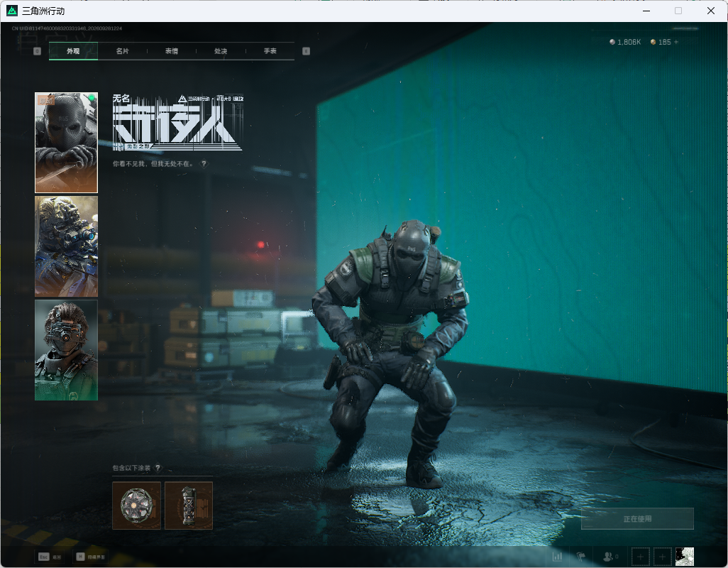Click the 联动 collab badge on first skin
Viewport: 728px width, 568px height.
(45, 100)
